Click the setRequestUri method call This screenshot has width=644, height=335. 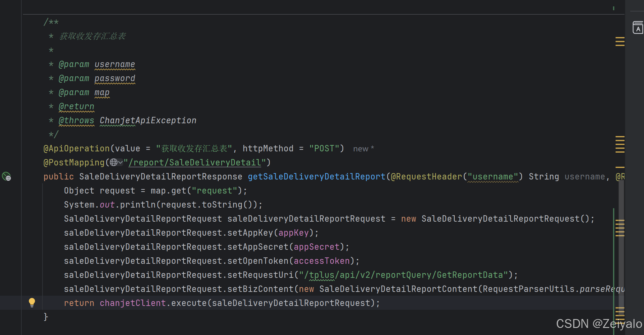(x=261, y=275)
